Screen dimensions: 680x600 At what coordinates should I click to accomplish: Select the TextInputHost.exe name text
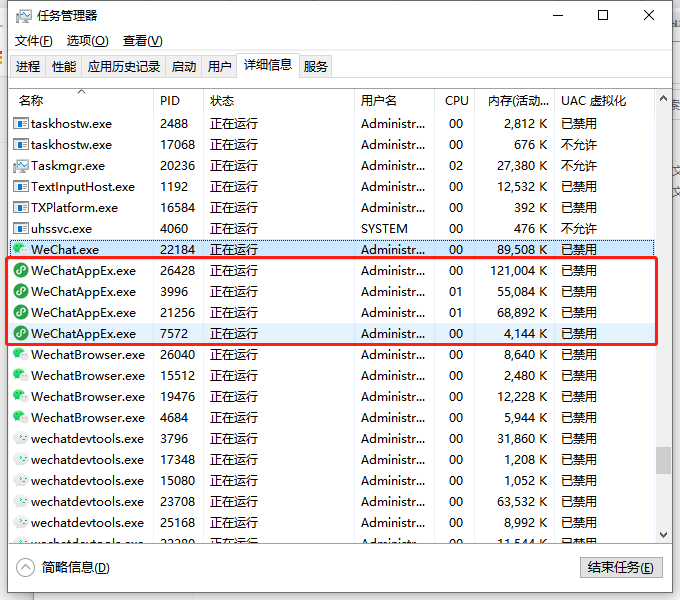click(83, 187)
